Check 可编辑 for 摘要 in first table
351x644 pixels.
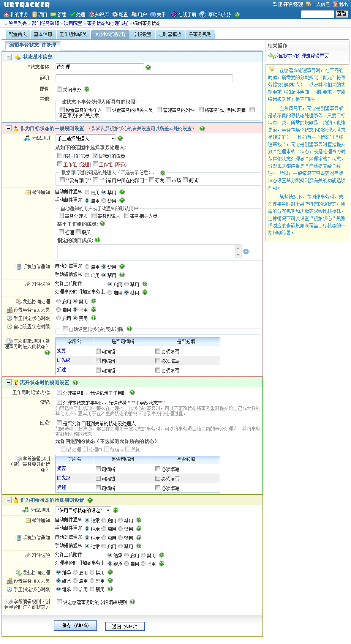point(98,351)
